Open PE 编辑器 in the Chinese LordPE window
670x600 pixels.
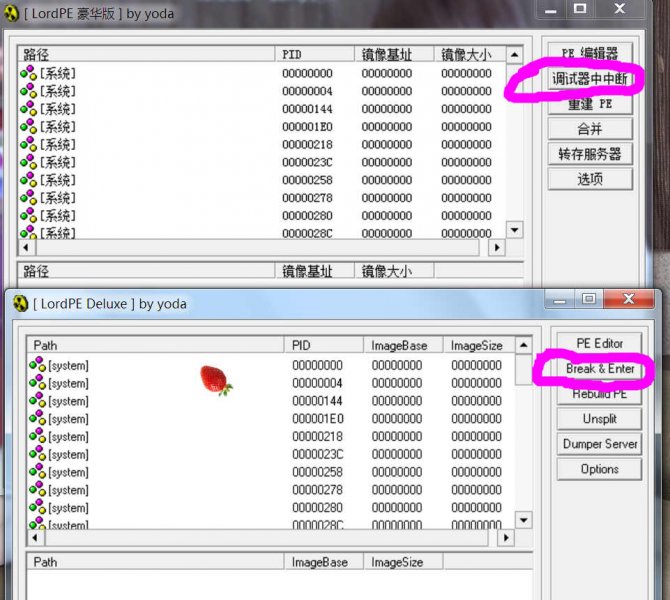(x=590, y=53)
